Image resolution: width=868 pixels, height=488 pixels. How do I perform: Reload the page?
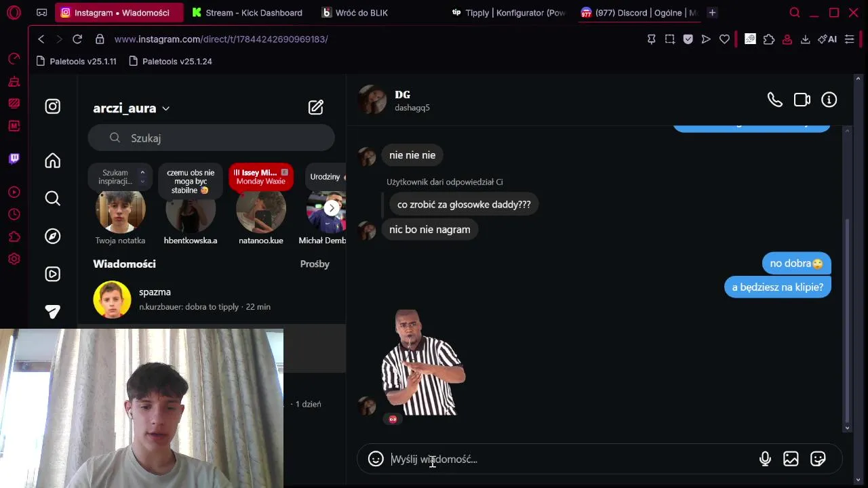pos(77,39)
